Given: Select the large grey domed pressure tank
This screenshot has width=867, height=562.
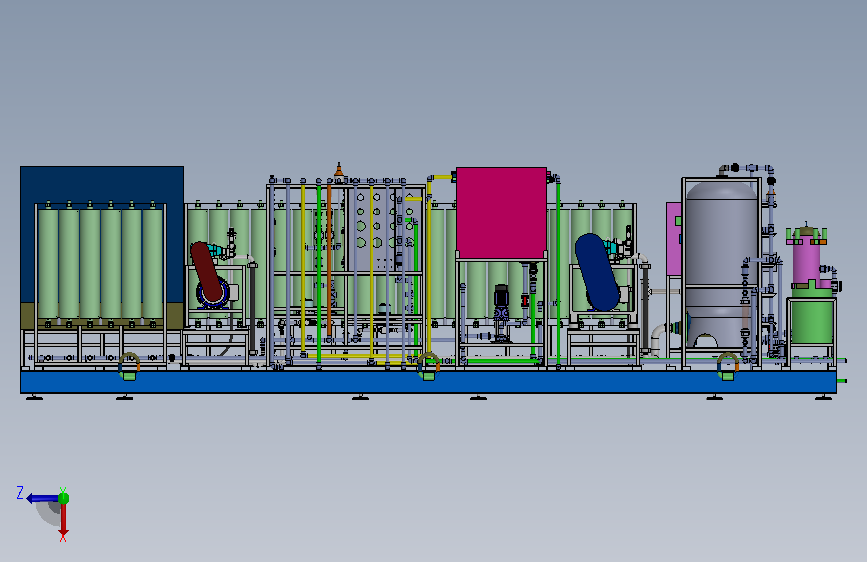Looking at the screenshot, I should click(x=721, y=264).
